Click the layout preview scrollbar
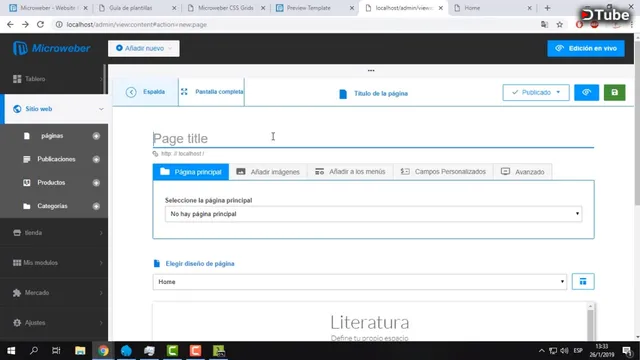 pos(590,322)
